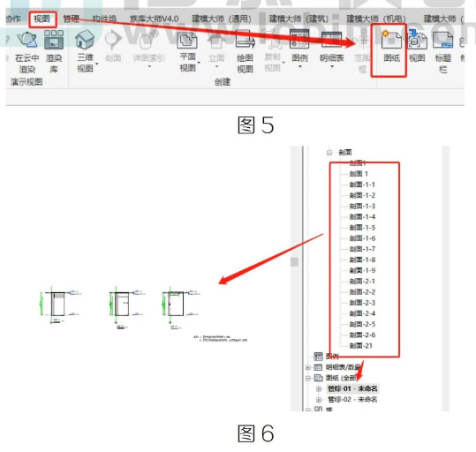Screen dimensions: 476x452
Task: Select 剖面-1-9 view in the tree
Action: pos(362,270)
